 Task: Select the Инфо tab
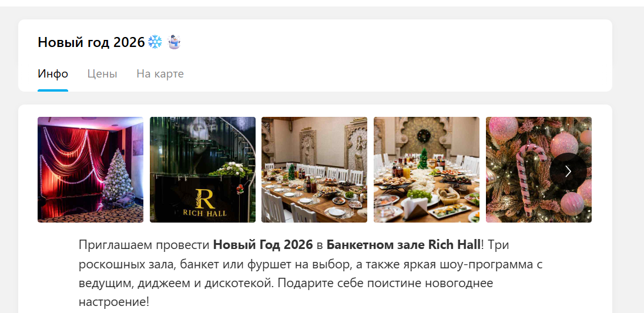coord(53,74)
